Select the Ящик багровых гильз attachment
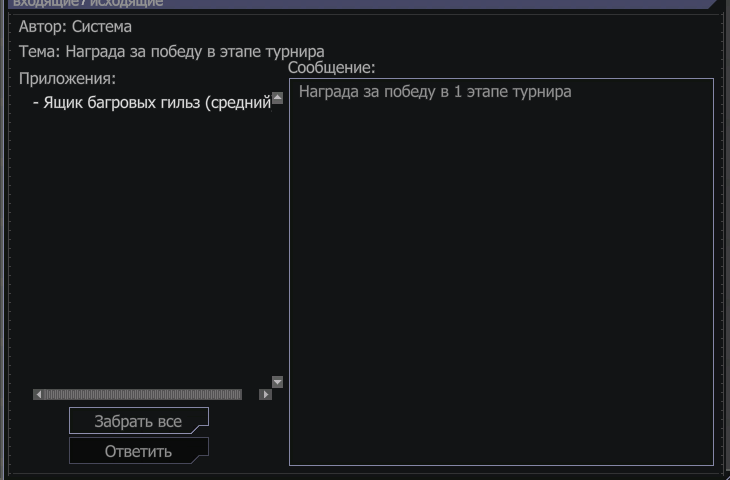 pos(152,103)
